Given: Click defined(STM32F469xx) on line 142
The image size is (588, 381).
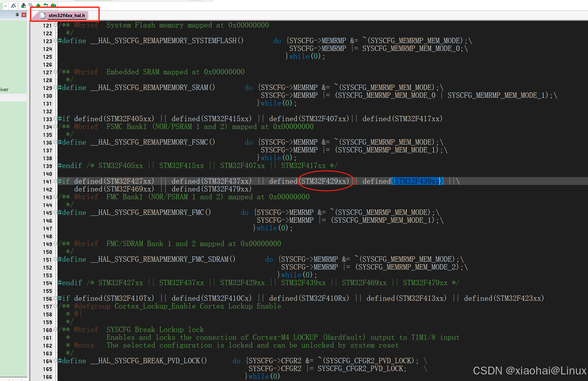Looking at the screenshot, I should click(114, 189).
